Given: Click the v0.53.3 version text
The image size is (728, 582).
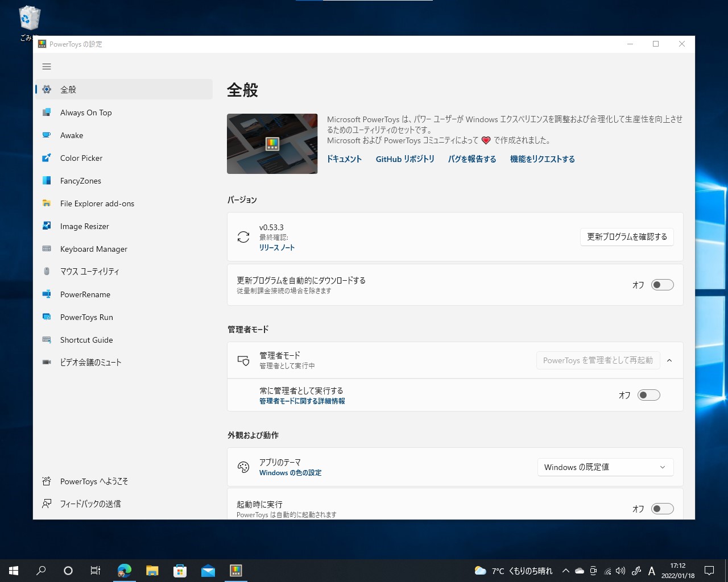Looking at the screenshot, I should [271, 227].
